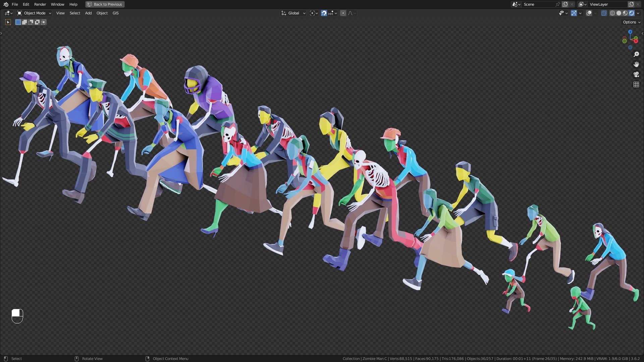Toggle the camera view icon
This screenshot has height=362, width=644.
[636, 74]
